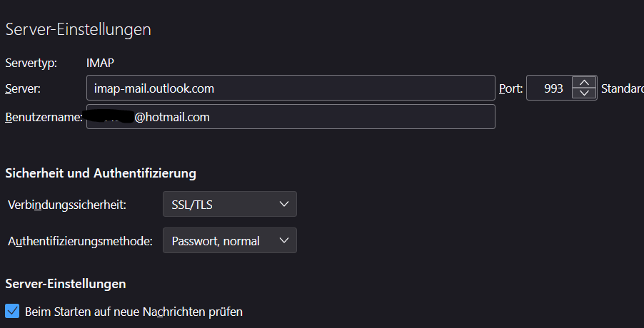Click the 'Beim Starten auf neue Nachrichten prüfen' label

coord(134,312)
